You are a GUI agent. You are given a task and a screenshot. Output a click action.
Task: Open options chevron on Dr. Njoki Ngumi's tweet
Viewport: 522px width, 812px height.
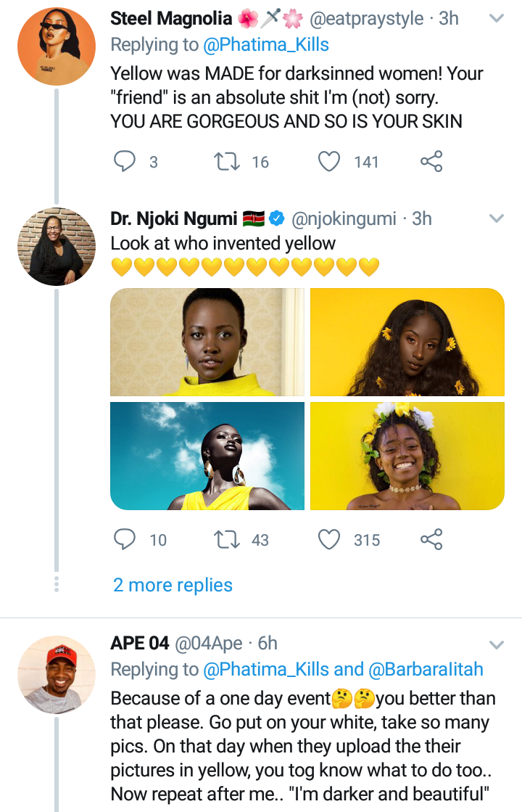tap(497, 218)
